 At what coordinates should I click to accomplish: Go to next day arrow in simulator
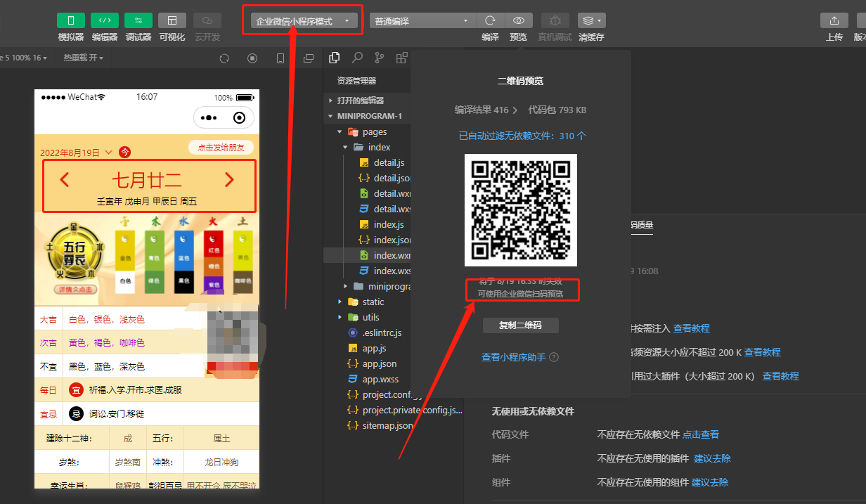(x=229, y=180)
